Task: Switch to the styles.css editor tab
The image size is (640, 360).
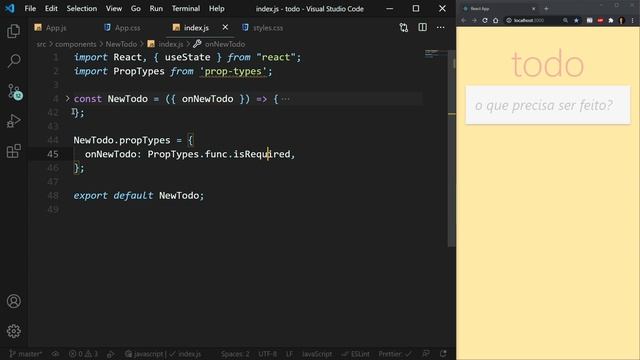Action: pos(262,27)
